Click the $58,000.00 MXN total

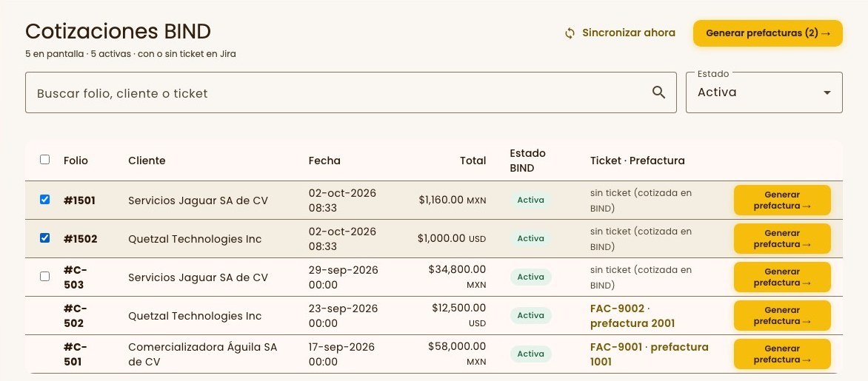457,354
